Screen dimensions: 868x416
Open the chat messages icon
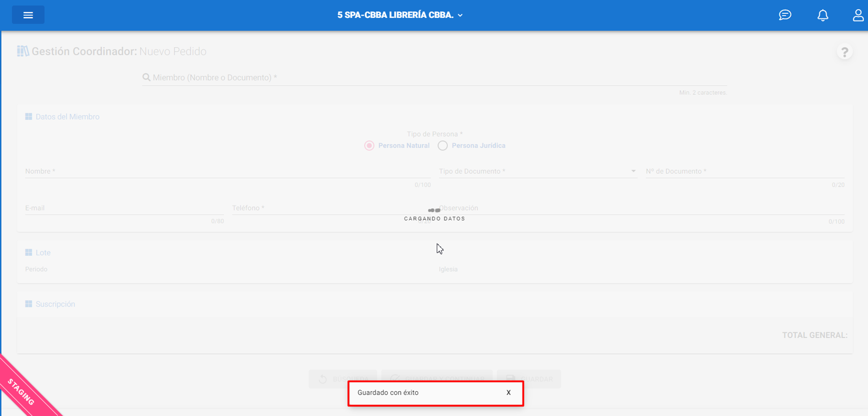pyautogui.click(x=785, y=15)
